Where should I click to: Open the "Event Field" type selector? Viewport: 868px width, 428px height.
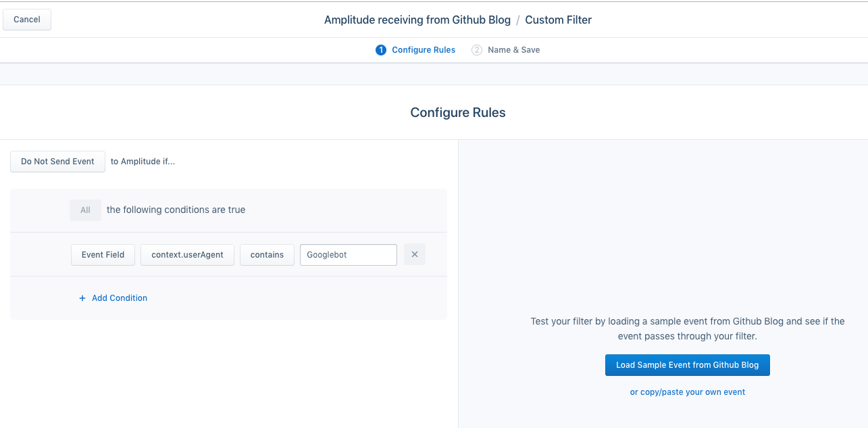[103, 254]
